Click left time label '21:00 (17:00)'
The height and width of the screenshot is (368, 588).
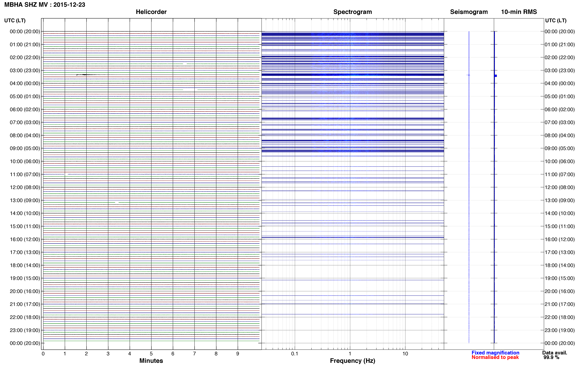tap(25, 304)
